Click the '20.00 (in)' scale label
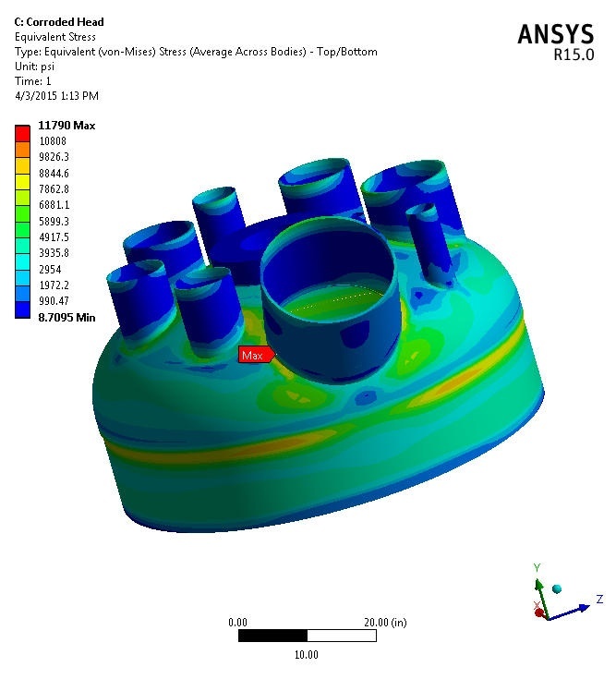Screen dimensions: 616x679 (383, 623)
